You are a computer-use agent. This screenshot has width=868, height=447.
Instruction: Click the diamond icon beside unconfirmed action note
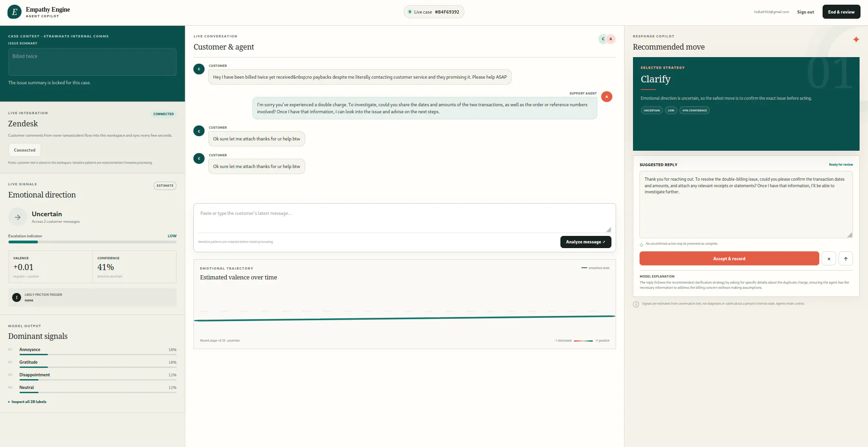[641, 245]
